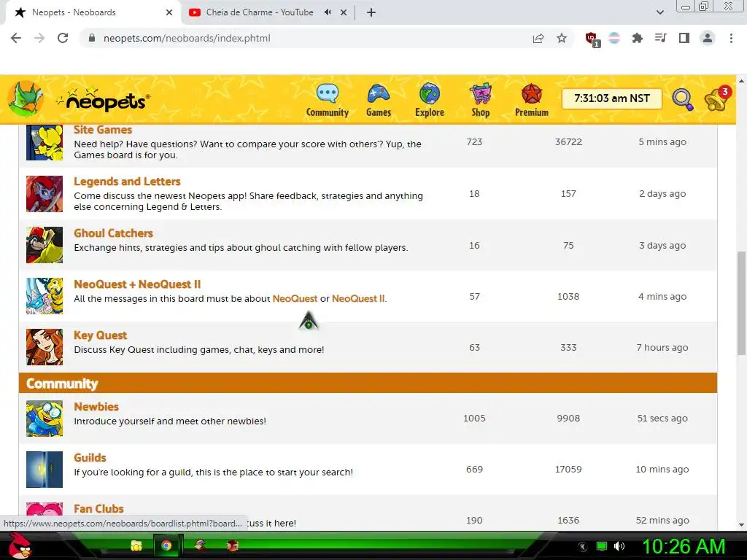Screen dimensions: 747x560
Task: Click the Chrome taskbar icon
Action: coord(166,545)
